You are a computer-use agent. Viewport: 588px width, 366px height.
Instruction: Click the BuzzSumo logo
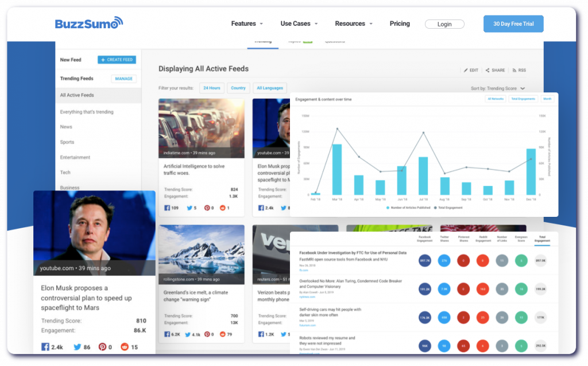pos(89,24)
